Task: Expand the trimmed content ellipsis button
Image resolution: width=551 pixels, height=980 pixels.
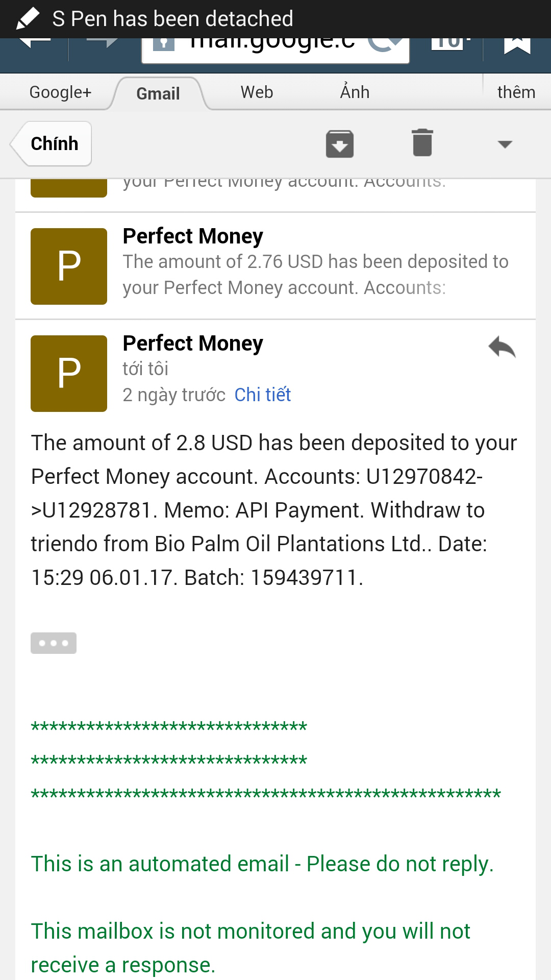Action: click(x=54, y=643)
